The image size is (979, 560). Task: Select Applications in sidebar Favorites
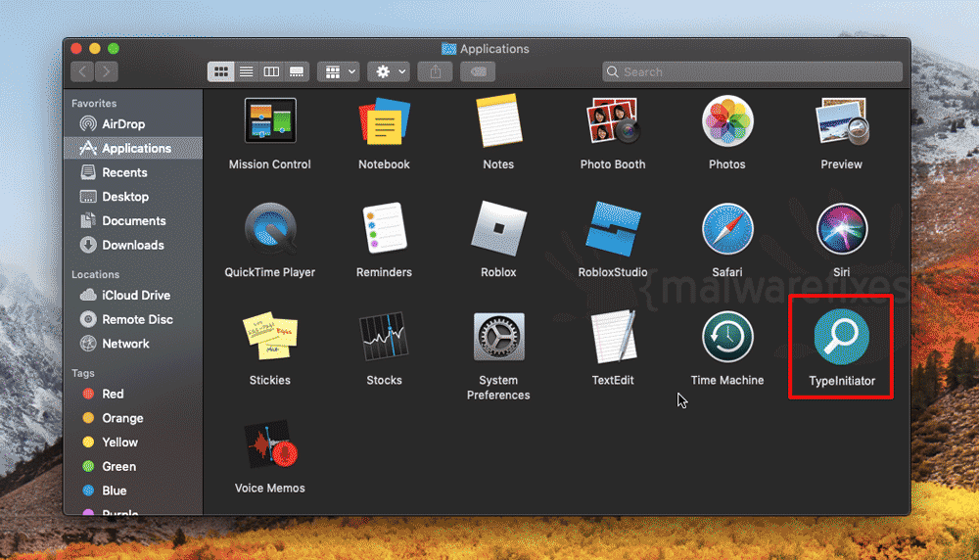133,148
